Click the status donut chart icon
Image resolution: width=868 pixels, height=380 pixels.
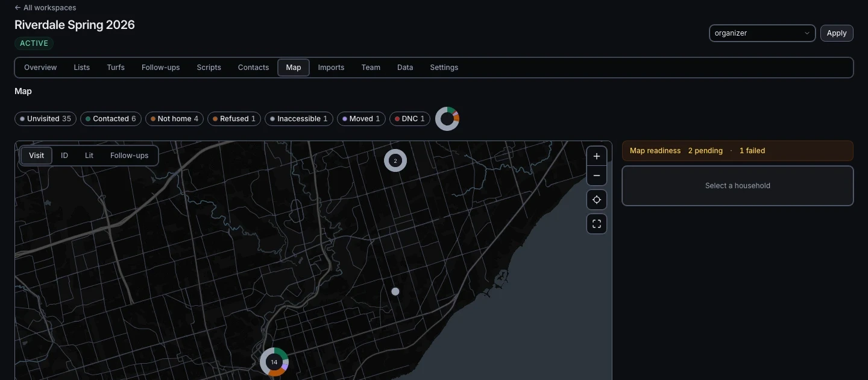coord(447,119)
